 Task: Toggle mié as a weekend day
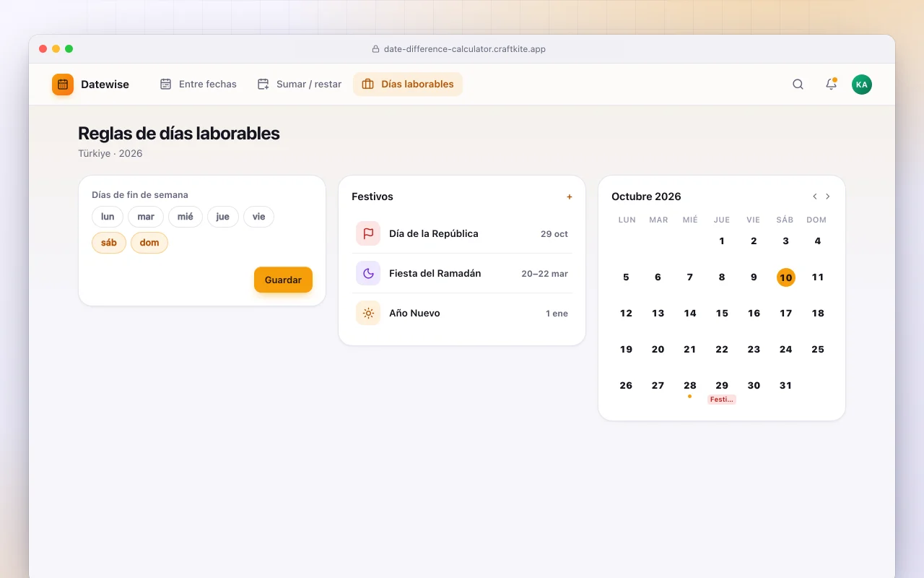tap(186, 217)
